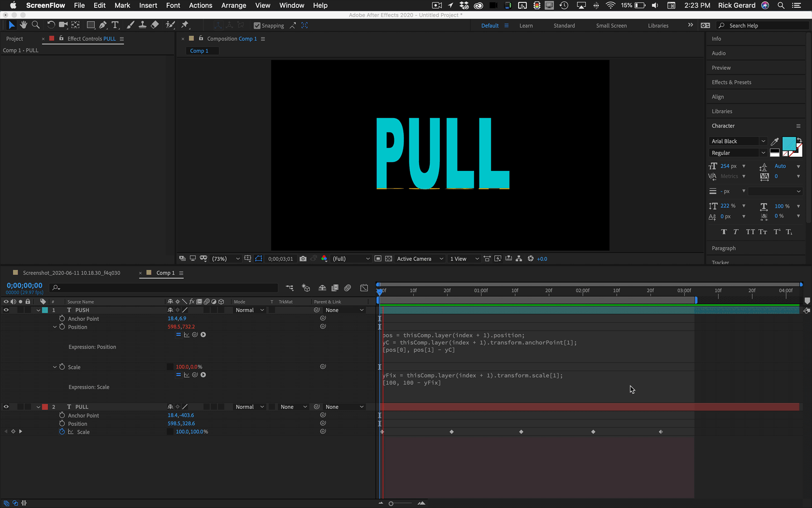Hide the PULL layer with its eye icon
Viewport: 812px width, 508px height.
(6, 407)
